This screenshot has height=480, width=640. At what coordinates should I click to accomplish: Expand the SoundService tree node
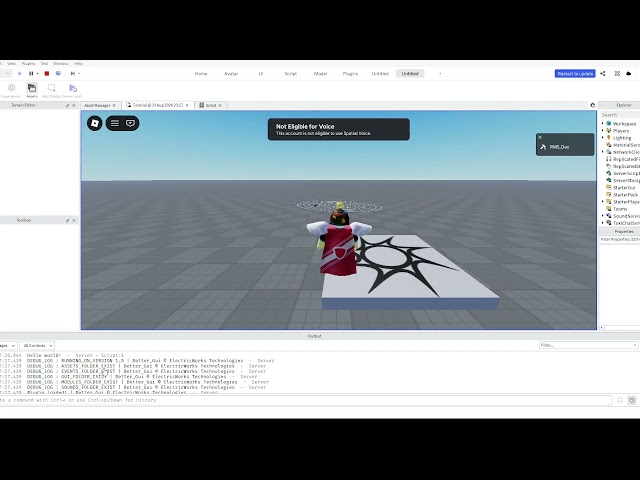(602, 216)
